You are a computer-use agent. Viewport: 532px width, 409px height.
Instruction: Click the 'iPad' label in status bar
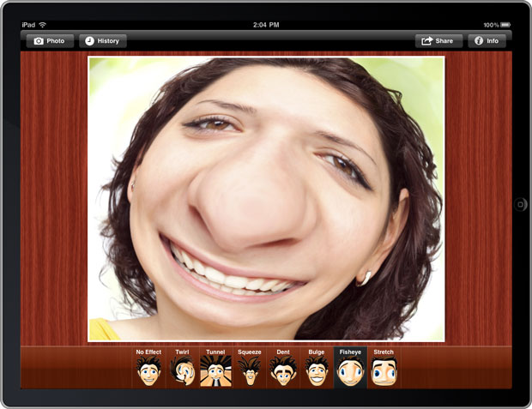28,25
